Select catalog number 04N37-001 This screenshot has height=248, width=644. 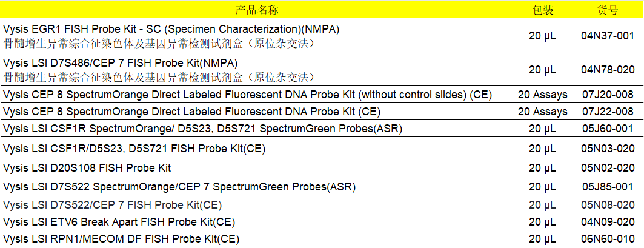(x=608, y=36)
